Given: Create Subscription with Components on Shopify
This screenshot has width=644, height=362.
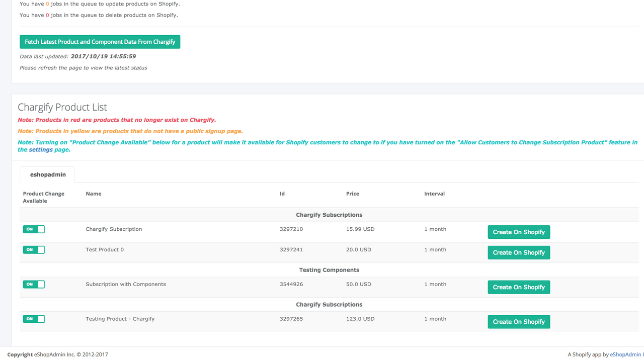Looking at the screenshot, I should 519,287.
